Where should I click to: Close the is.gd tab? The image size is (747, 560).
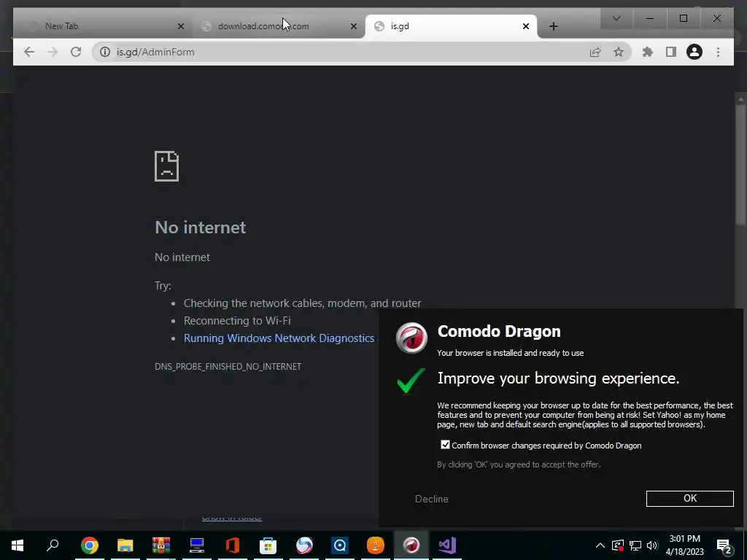[525, 26]
